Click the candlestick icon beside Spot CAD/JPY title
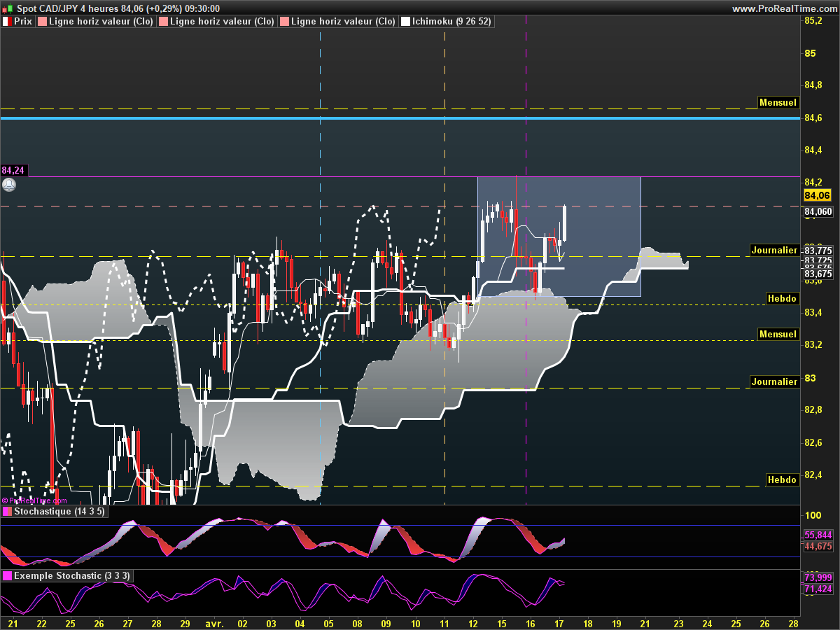Image resolution: width=840 pixels, height=630 pixels. point(8,9)
